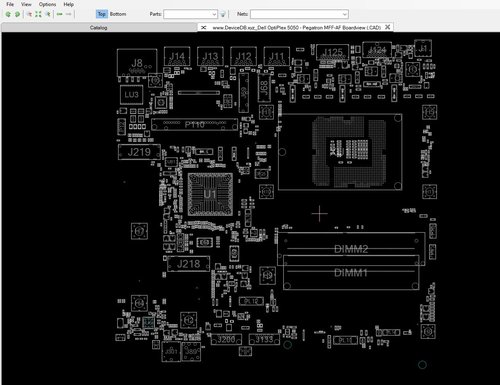Select connector J14 on the board

(177, 57)
